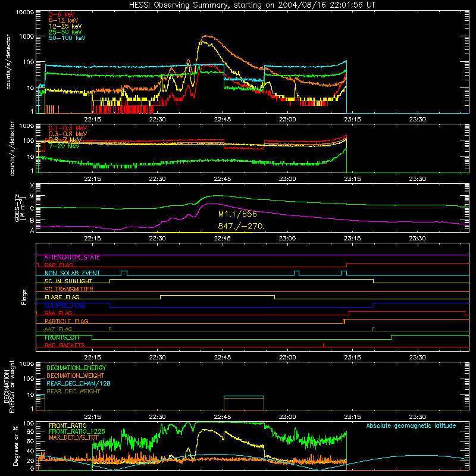This screenshot has width=476, height=476.
Task: Click the yellow flare interval bar in GOES panel
Action: coord(203,233)
